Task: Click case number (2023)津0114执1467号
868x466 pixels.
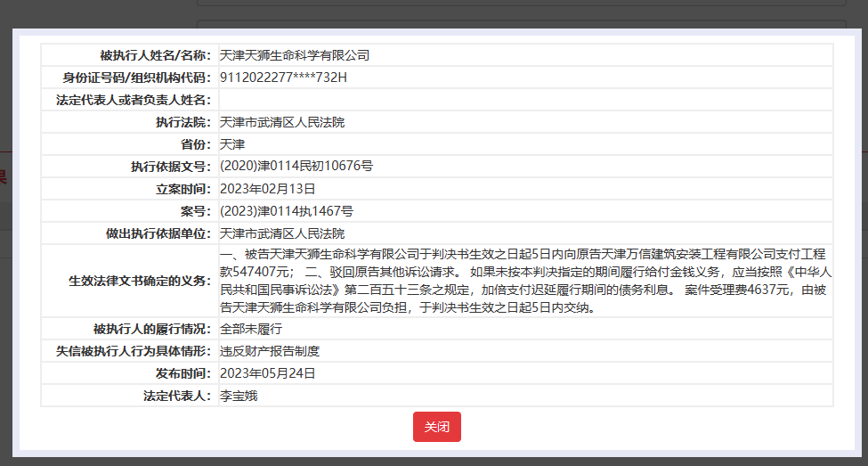Action: [286, 211]
